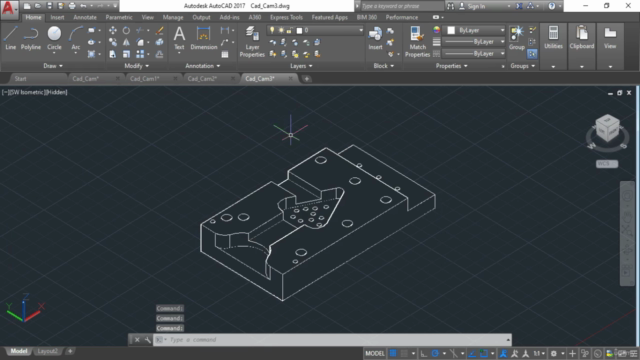Image resolution: width=640 pixels, height=360 pixels.
Task: Click the Erase tool icon
Action: click(160, 30)
